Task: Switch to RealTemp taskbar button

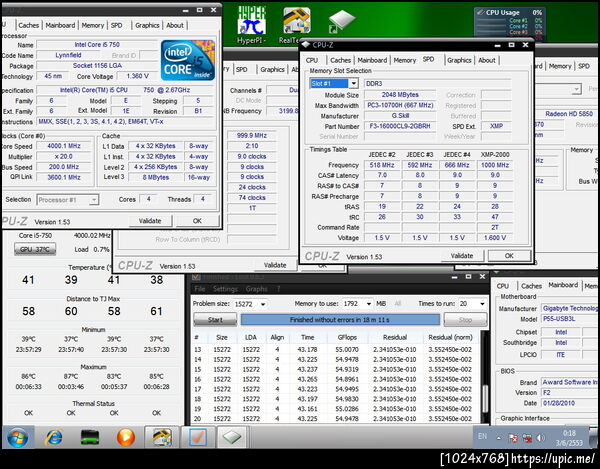Action: 161,437
